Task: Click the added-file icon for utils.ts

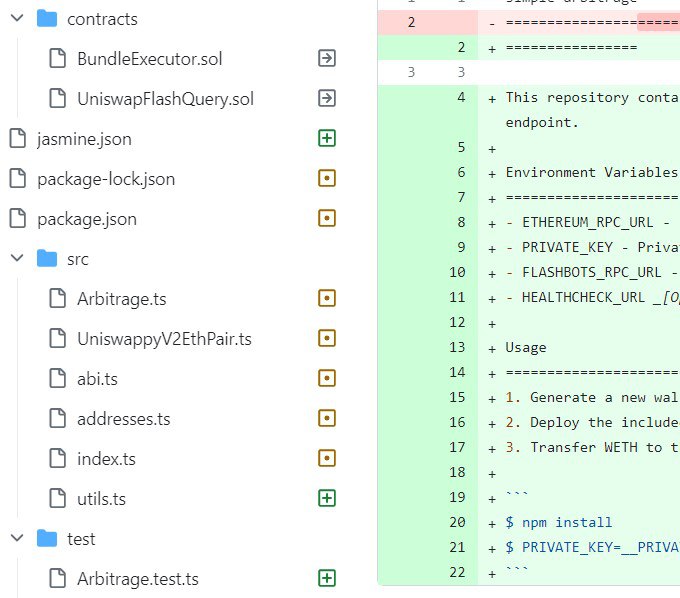Action: pos(327,498)
